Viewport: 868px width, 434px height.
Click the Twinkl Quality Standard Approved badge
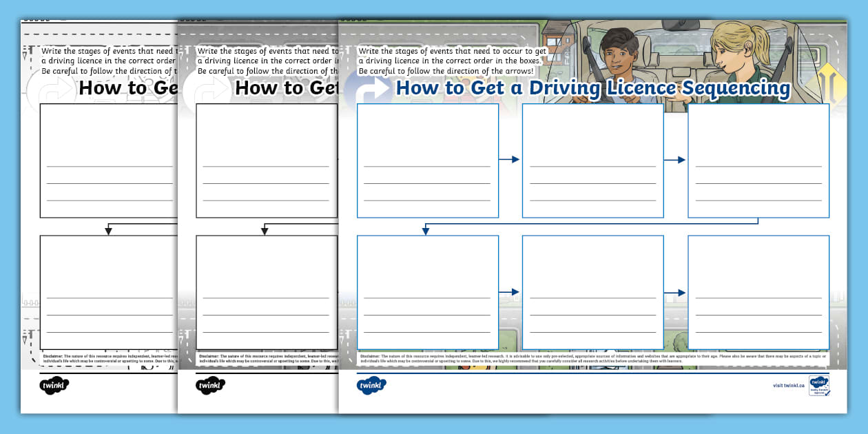pos(820,385)
